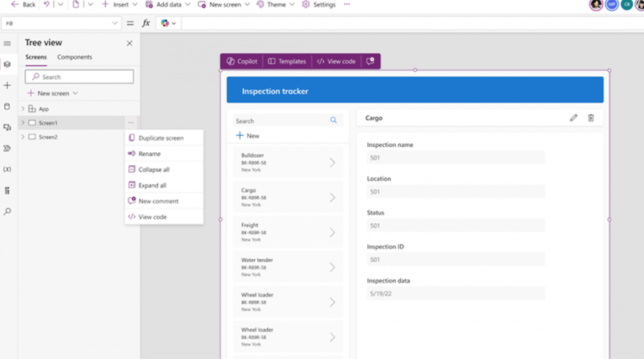644x359 pixels.
Task: Switch to the Components tab
Action: click(74, 57)
